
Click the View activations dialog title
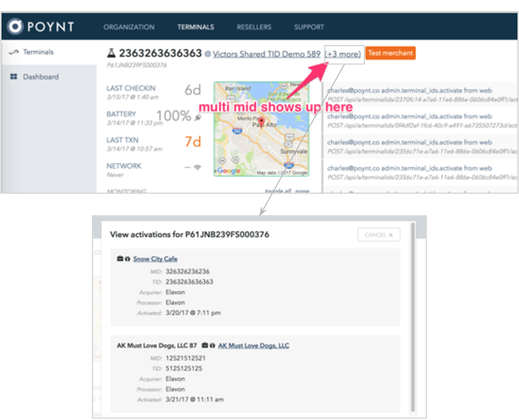click(x=189, y=235)
